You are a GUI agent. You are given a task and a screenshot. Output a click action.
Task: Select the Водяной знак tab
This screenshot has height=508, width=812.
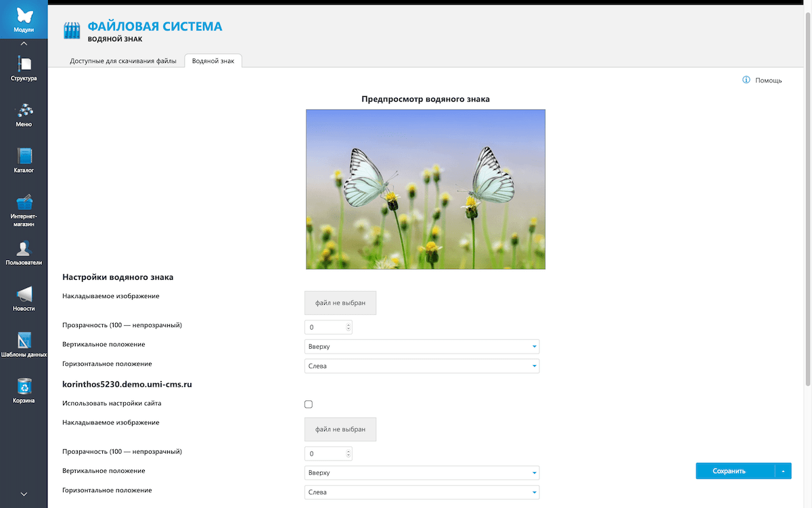pos(213,61)
